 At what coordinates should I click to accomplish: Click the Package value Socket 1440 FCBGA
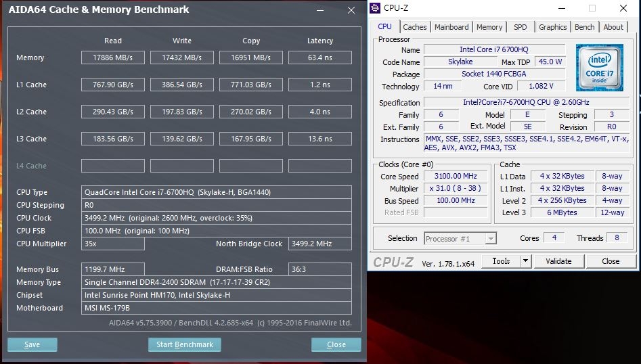(x=494, y=74)
